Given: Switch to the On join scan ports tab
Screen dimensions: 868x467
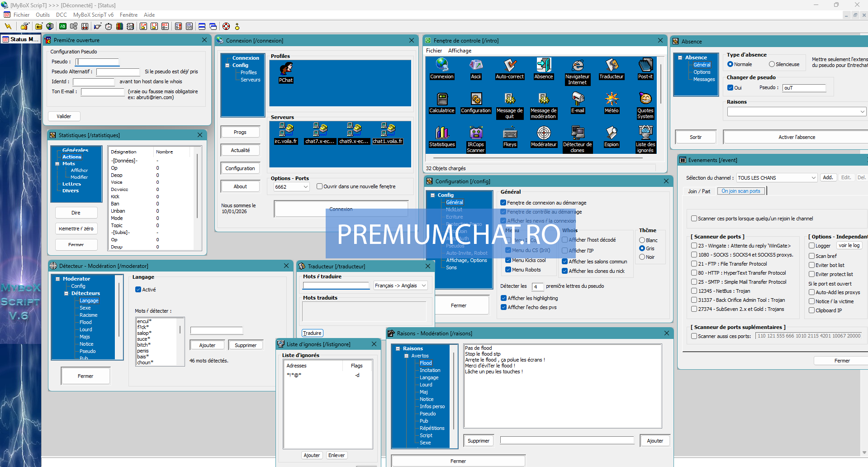Looking at the screenshot, I should (741, 191).
